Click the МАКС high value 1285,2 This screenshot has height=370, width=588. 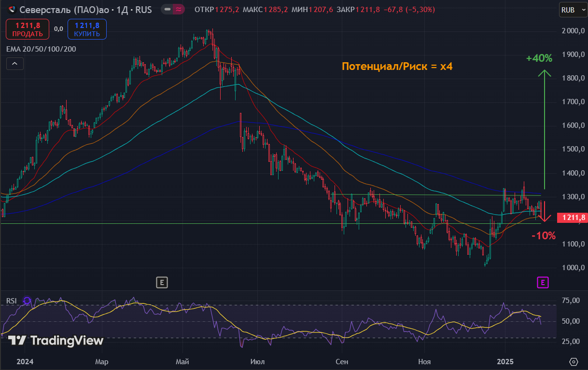pyautogui.click(x=276, y=10)
